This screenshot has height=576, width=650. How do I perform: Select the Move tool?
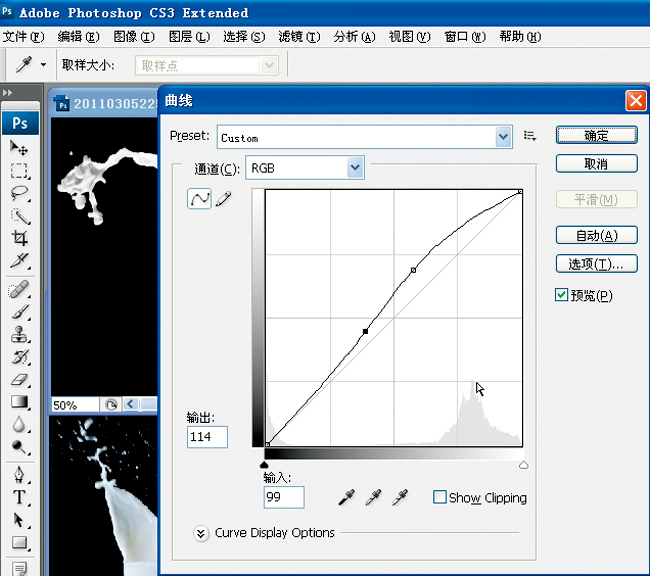click(19, 148)
